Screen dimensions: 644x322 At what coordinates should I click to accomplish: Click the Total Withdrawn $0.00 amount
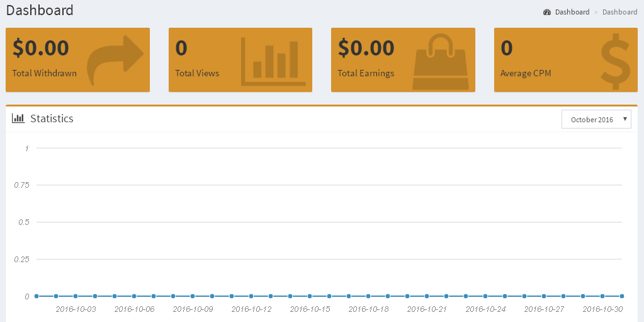tap(40, 48)
